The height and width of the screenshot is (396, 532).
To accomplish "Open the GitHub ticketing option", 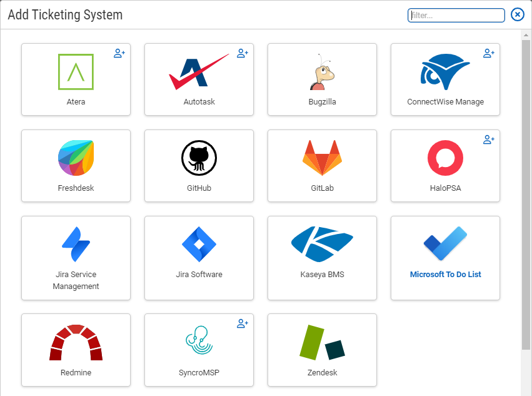I will click(x=199, y=158).
